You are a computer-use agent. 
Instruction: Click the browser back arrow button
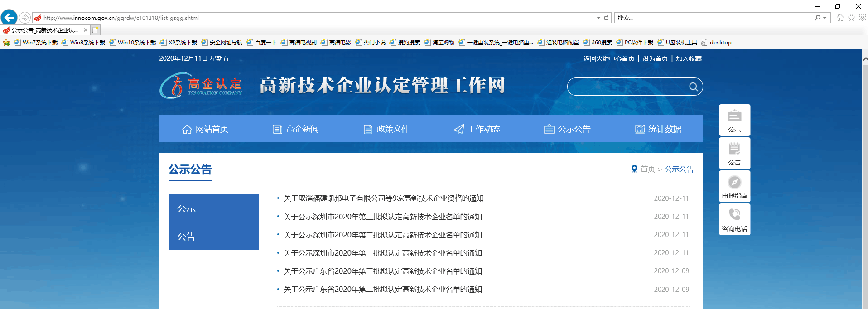tap(9, 18)
